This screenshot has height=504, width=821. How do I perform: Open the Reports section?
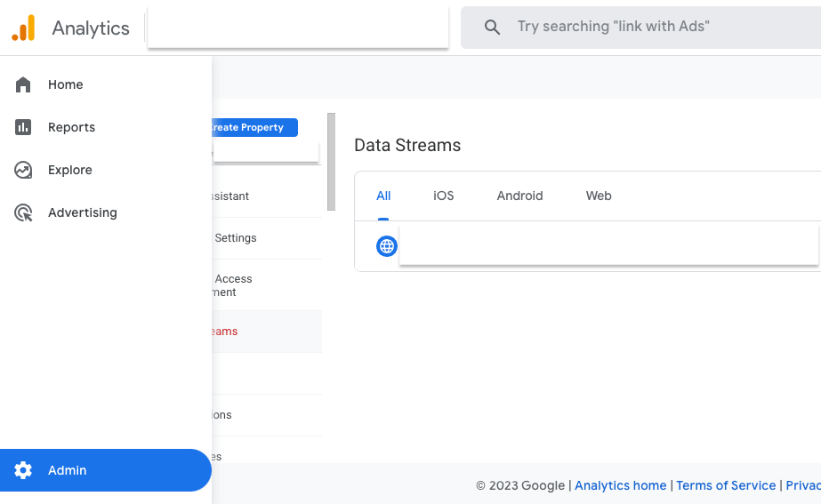pos(71,127)
